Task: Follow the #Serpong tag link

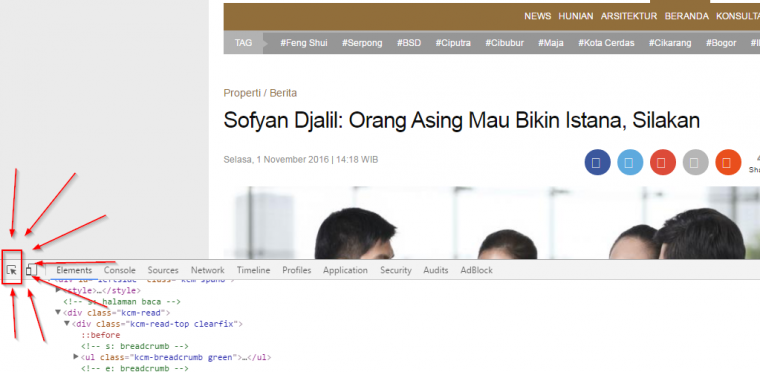Action: click(x=362, y=43)
